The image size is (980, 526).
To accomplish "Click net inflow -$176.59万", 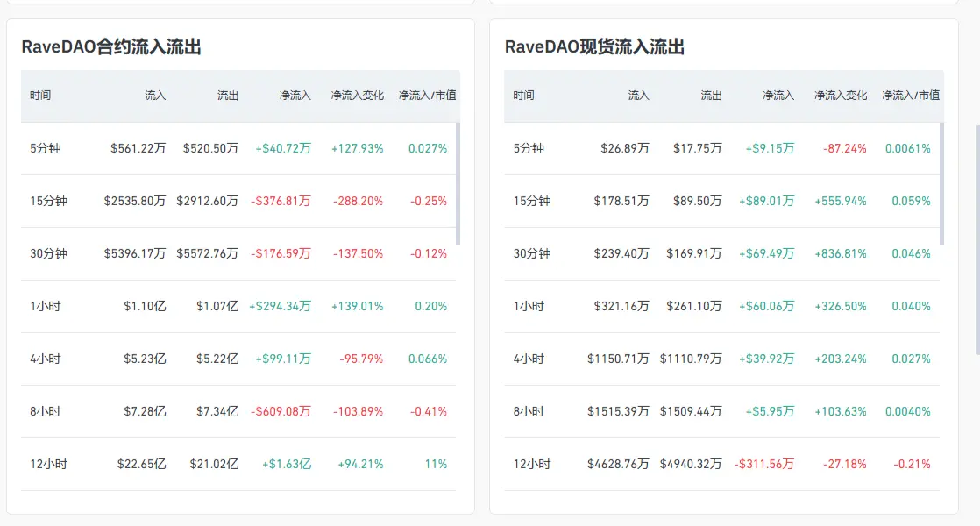I will 281,253.
